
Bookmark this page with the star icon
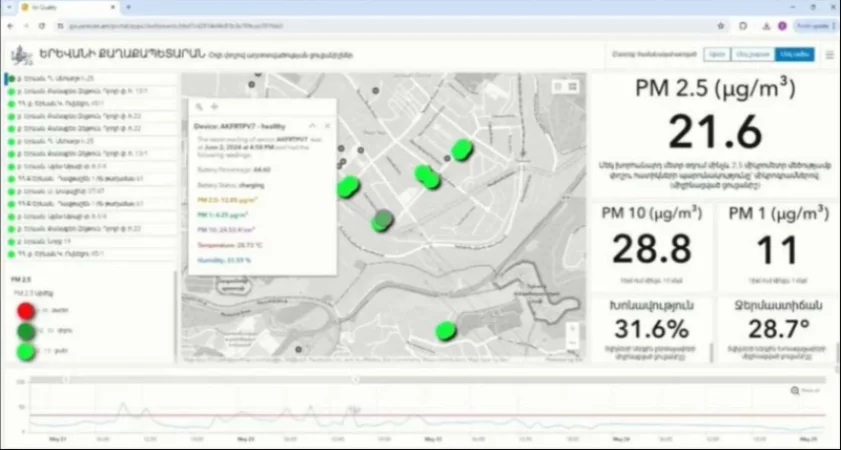coord(721,25)
